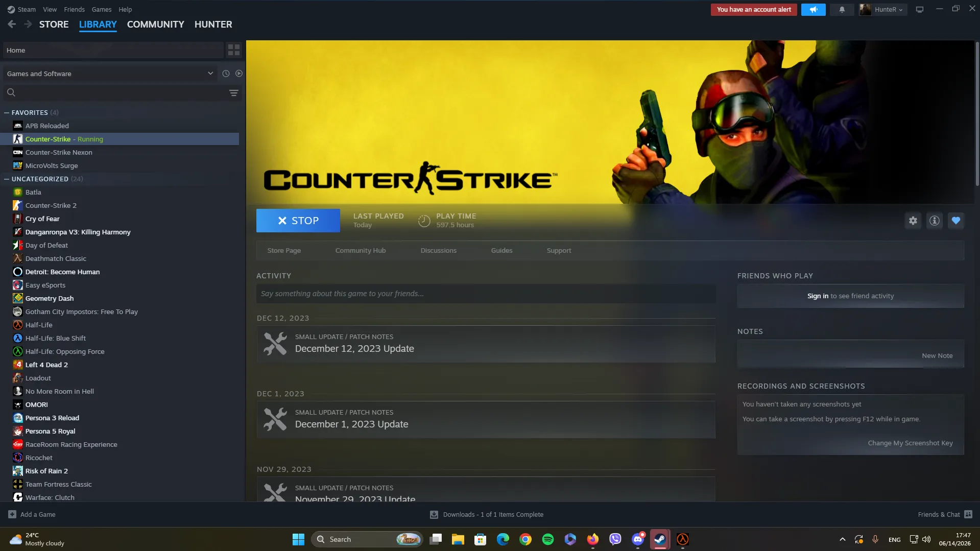The height and width of the screenshot is (551, 980).
Task: Open the December 12 update wrench icon
Action: tap(275, 344)
